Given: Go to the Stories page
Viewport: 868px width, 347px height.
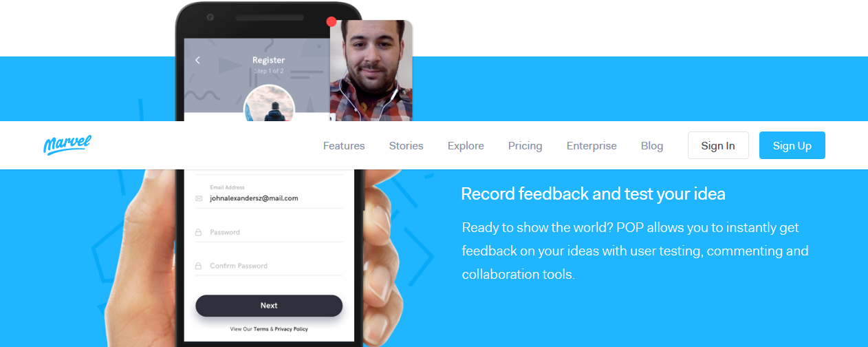Looking at the screenshot, I should pos(406,146).
